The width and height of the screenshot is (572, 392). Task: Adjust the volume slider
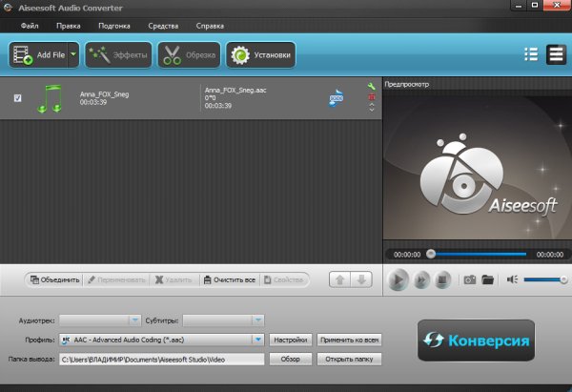coord(545,280)
